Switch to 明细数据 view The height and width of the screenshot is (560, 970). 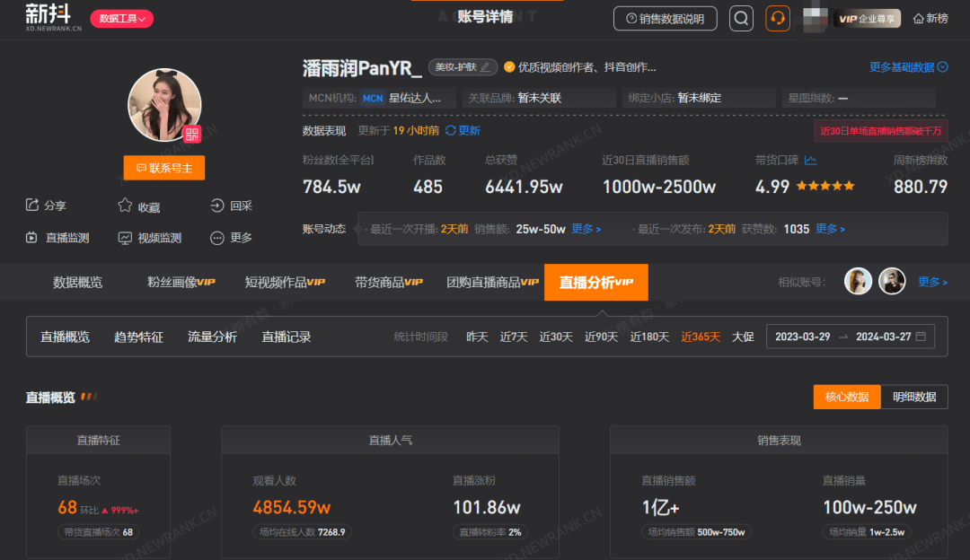click(913, 397)
